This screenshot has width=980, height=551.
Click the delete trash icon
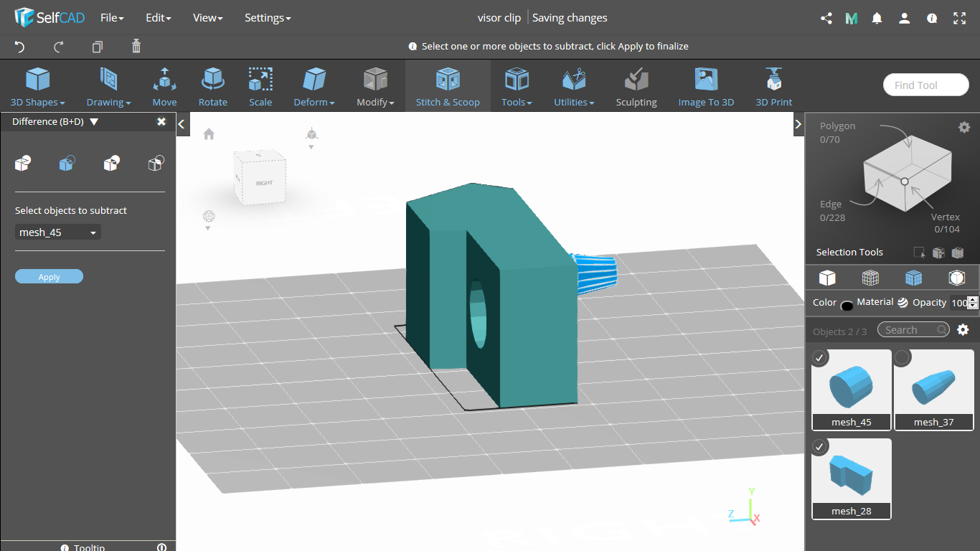[136, 47]
